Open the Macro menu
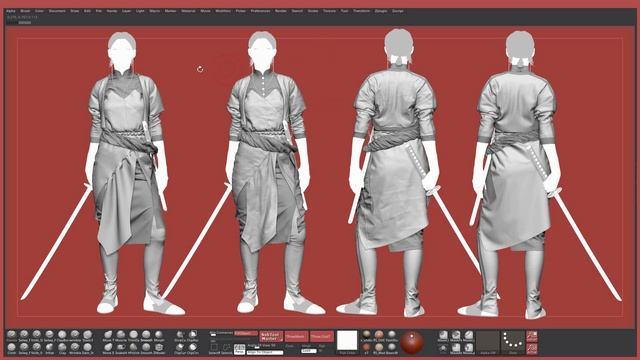This screenshot has width=640, height=360. (x=155, y=11)
